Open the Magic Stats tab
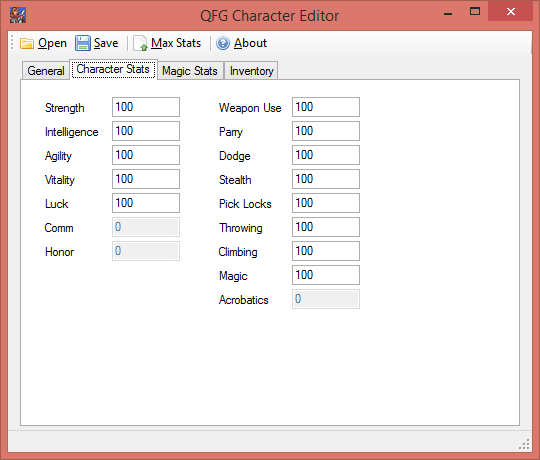540x460 pixels. (190, 71)
